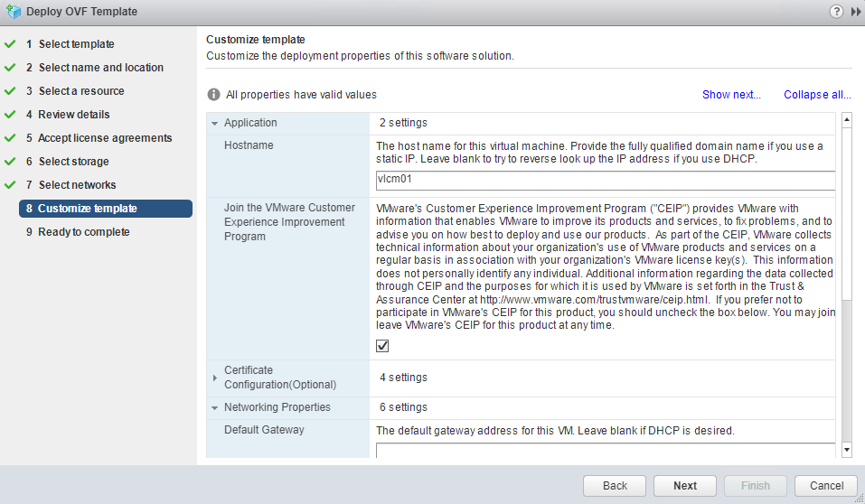The height and width of the screenshot is (504, 865).
Task: Click the Show next link
Action: (x=731, y=95)
